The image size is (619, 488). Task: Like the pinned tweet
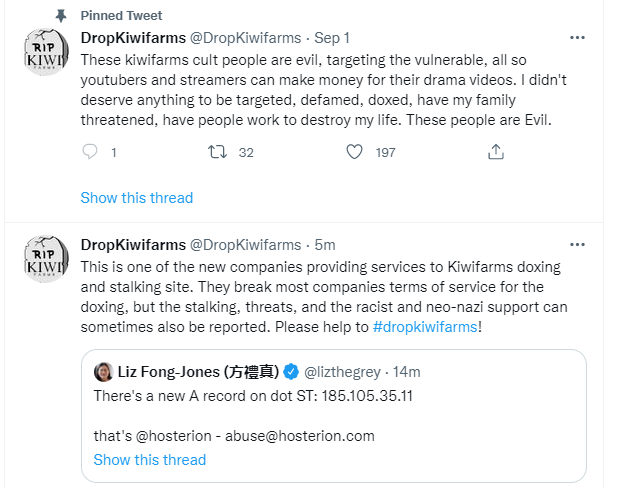pos(353,153)
